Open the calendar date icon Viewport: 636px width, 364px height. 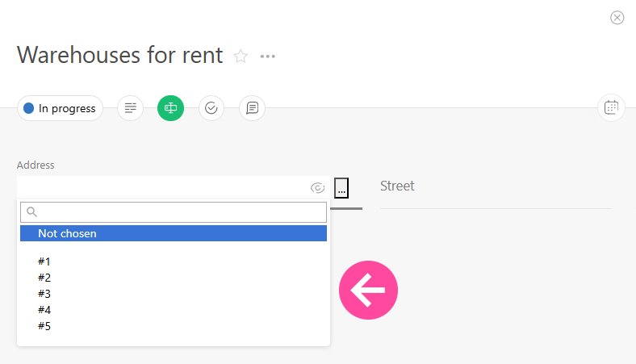point(611,107)
